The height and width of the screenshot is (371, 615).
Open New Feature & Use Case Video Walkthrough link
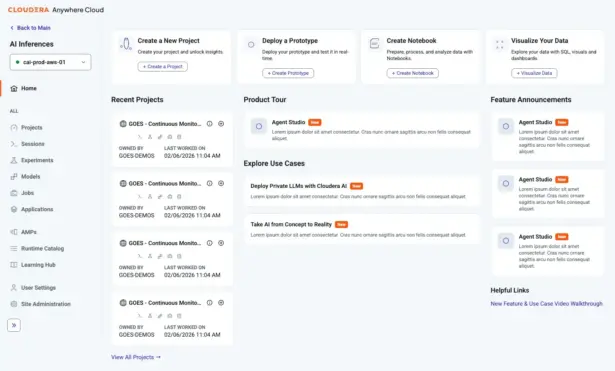point(546,304)
